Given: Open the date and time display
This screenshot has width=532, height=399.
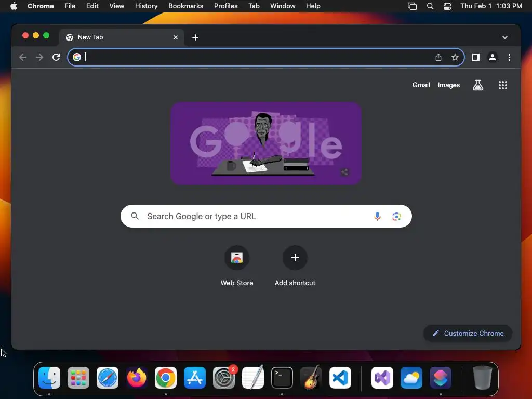Looking at the screenshot, I should [491, 6].
